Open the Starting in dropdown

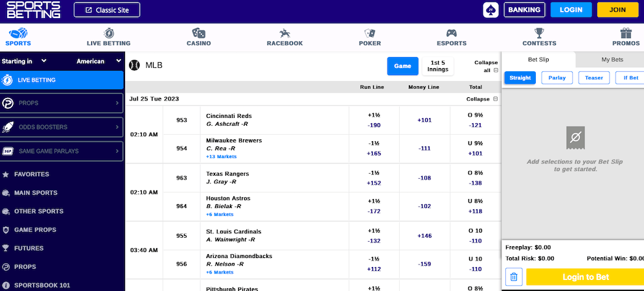(24, 61)
